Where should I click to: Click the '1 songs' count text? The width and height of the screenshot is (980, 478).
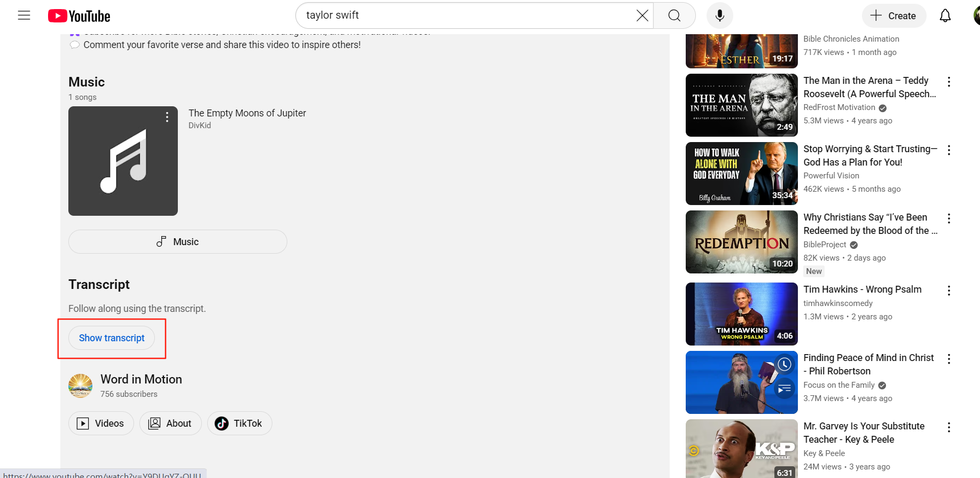(82, 97)
